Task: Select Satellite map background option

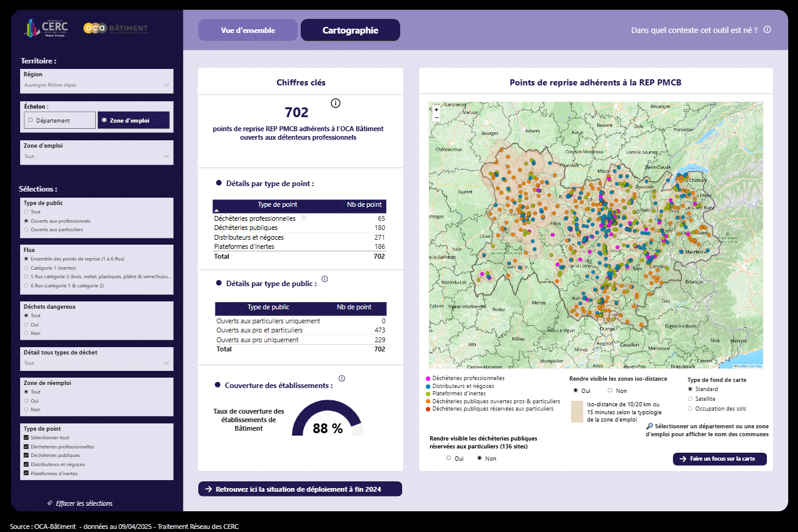Action: (691, 399)
